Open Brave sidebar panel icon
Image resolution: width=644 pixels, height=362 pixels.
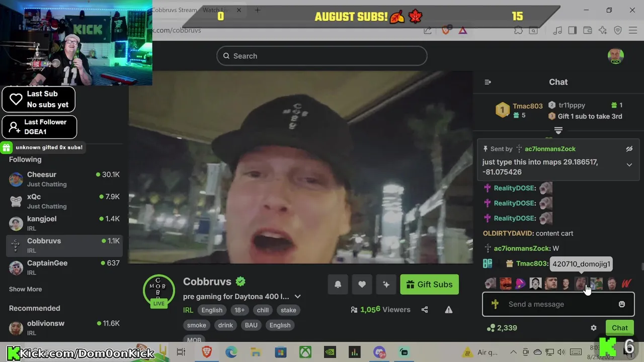click(x=572, y=30)
